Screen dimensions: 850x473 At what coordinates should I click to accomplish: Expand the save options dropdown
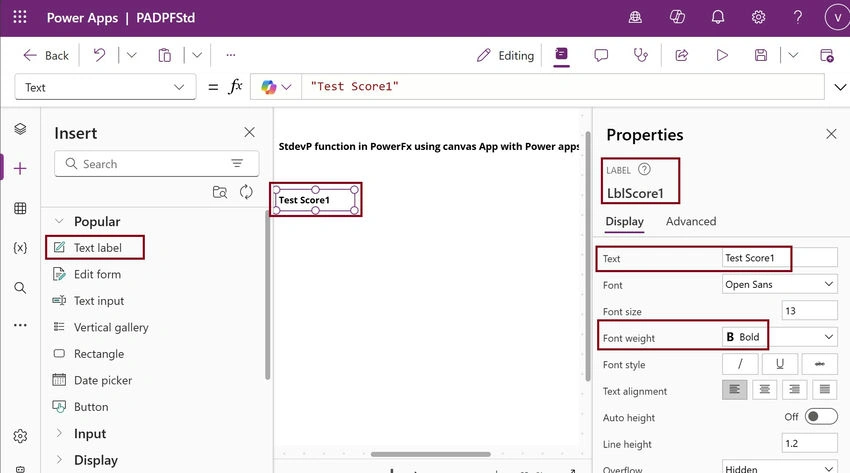(793, 55)
